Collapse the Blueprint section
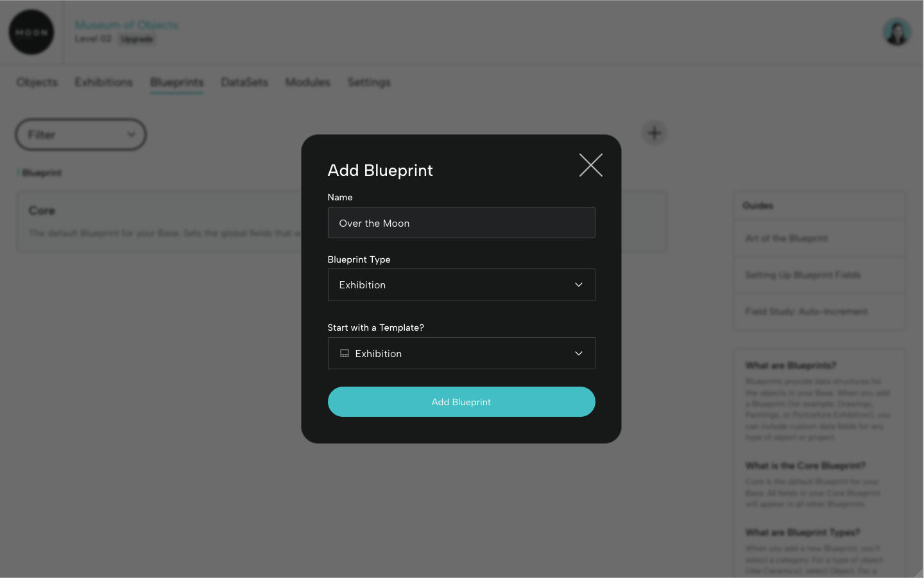The image size is (924, 578). (x=17, y=172)
